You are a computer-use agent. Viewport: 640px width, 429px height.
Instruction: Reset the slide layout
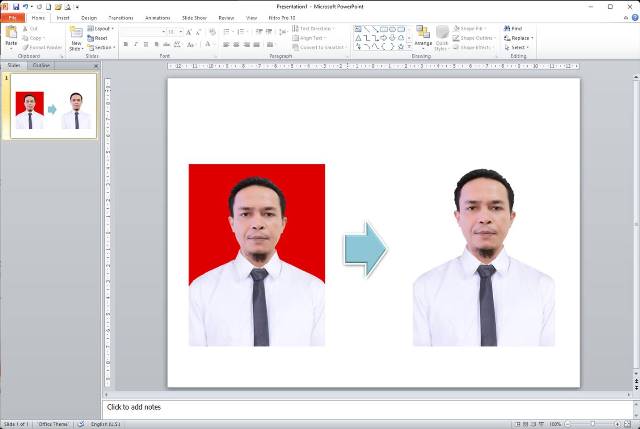pyautogui.click(x=97, y=38)
